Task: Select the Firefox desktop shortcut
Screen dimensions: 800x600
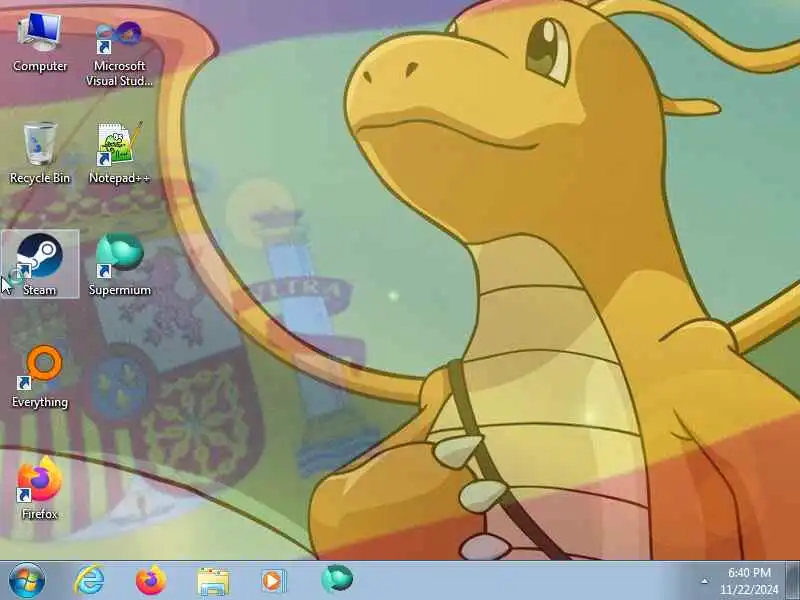Action: point(40,489)
